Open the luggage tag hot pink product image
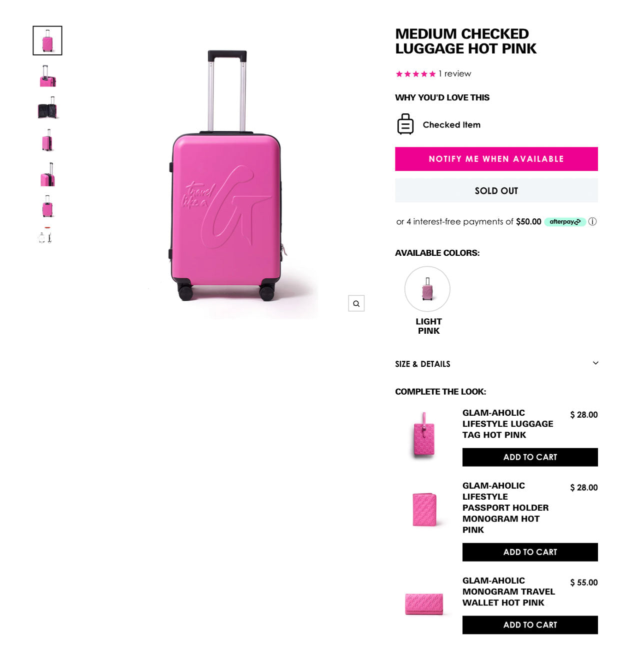 tap(424, 434)
